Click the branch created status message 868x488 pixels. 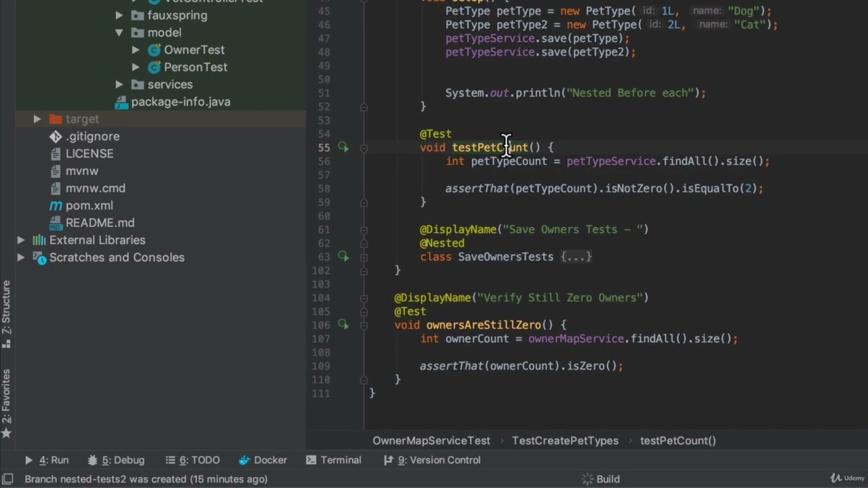point(146,479)
